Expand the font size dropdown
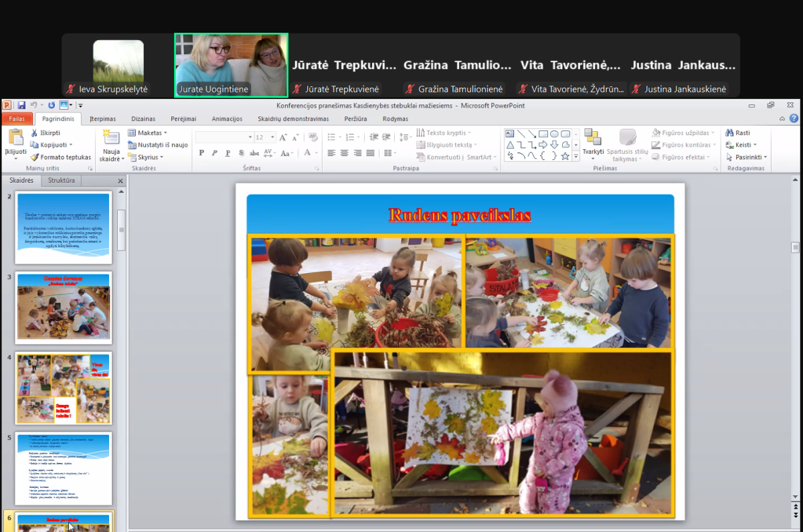 click(272, 137)
